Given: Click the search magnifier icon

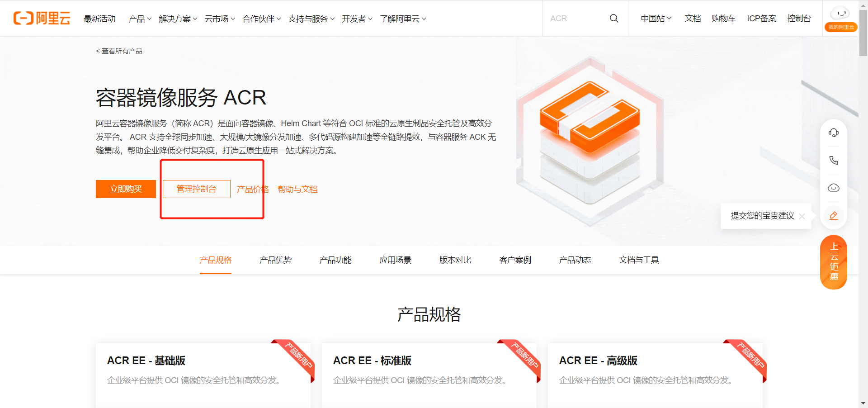Looking at the screenshot, I should click(614, 19).
